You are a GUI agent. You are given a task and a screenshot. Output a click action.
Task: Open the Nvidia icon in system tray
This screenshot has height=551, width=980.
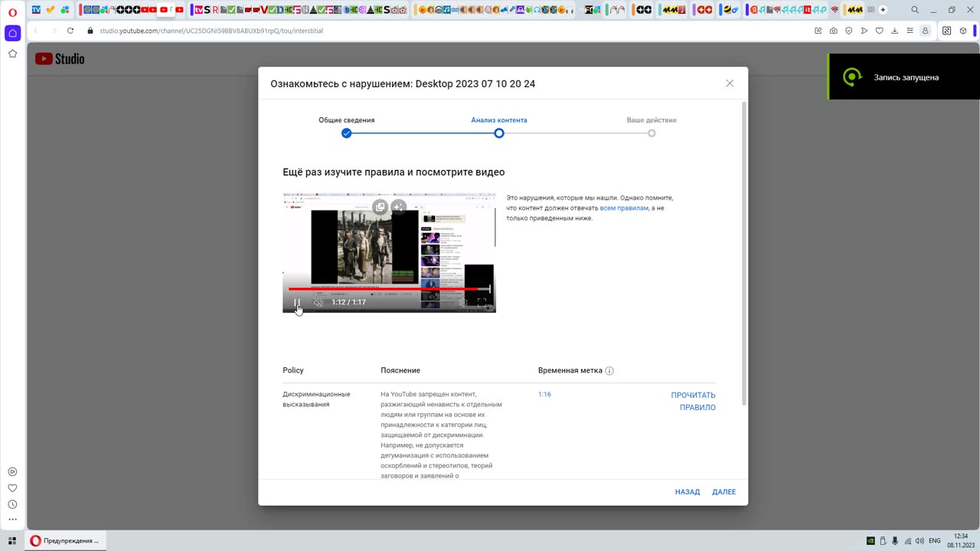(871, 541)
